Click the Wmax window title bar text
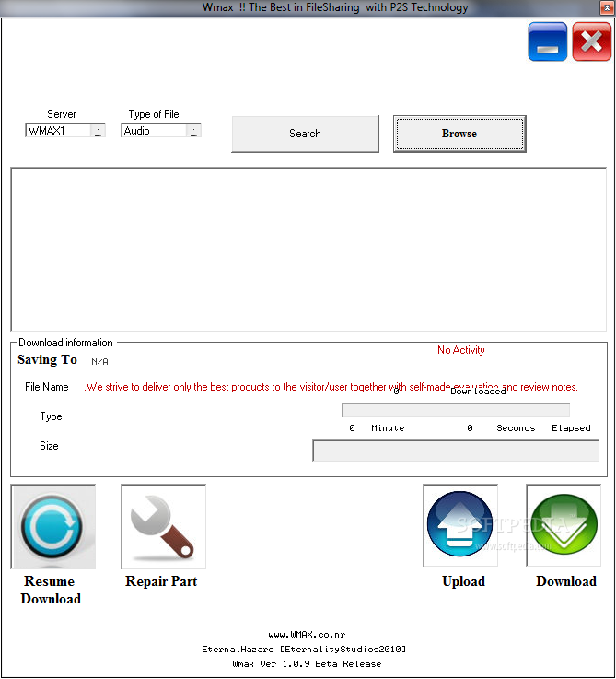The height and width of the screenshot is (679, 616). (335, 7)
